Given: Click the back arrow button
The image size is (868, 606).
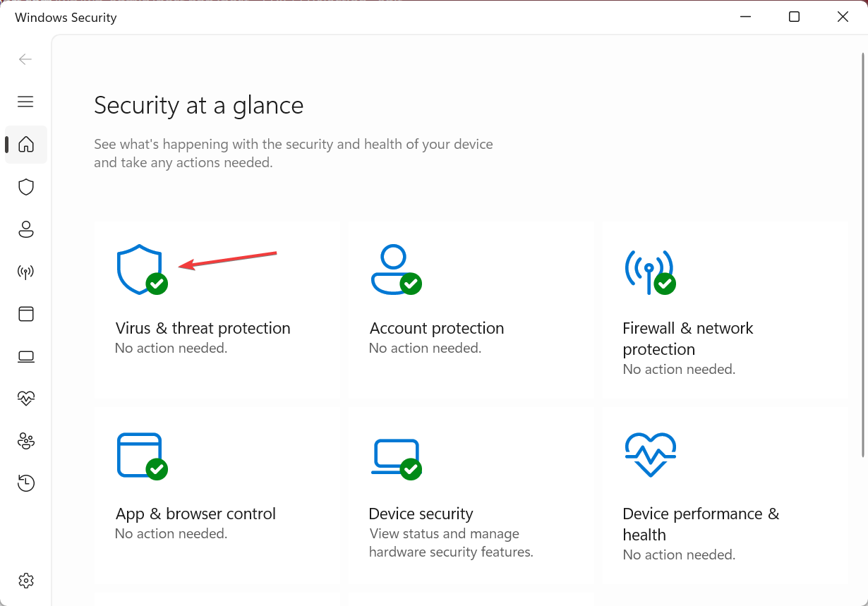Looking at the screenshot, I should 26,59.
